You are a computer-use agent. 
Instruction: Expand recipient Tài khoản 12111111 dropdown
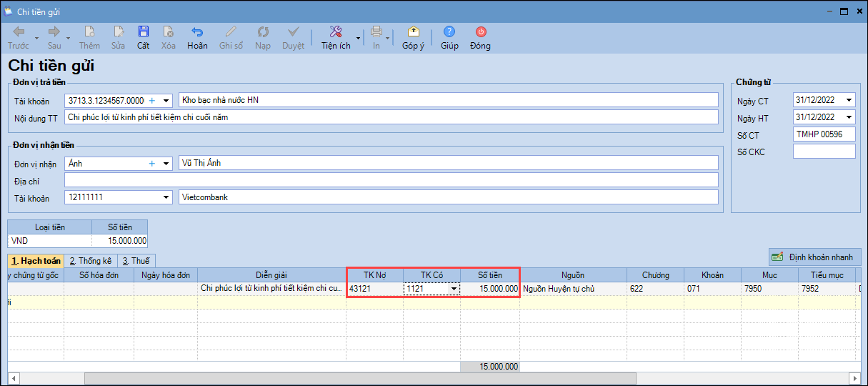[166, 197]
